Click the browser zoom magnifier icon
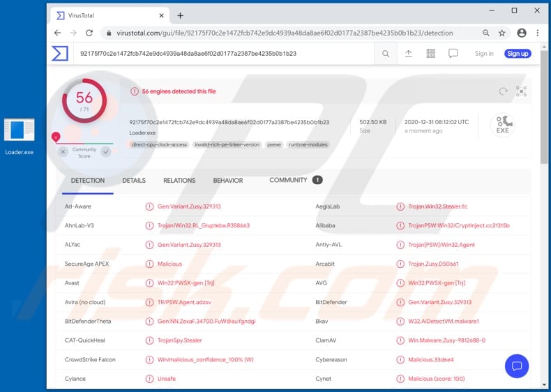Viewport: 551px width, 392px height. tap(486, 33)
